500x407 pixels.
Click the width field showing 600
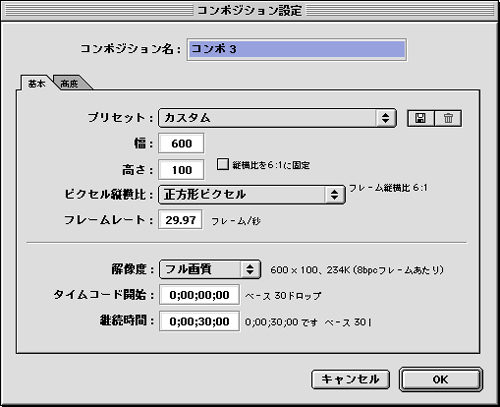point(181,143)
